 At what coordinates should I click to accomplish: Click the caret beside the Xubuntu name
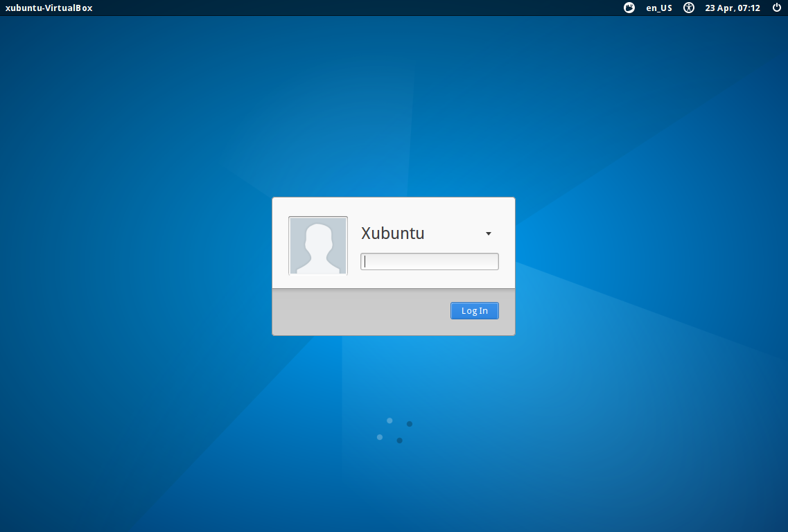(x=488, y=233)
